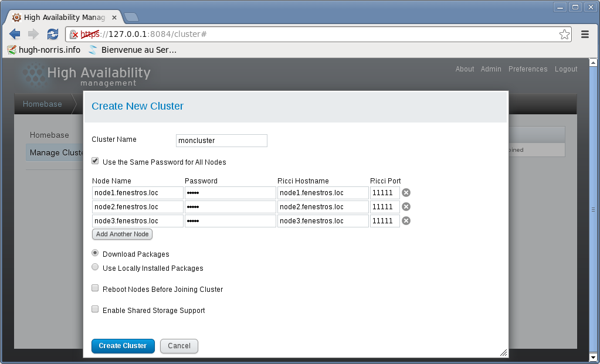This screenshot has width=600, height=364.
Task: Select the Download Packages radio button
Action: pos(95,253)
